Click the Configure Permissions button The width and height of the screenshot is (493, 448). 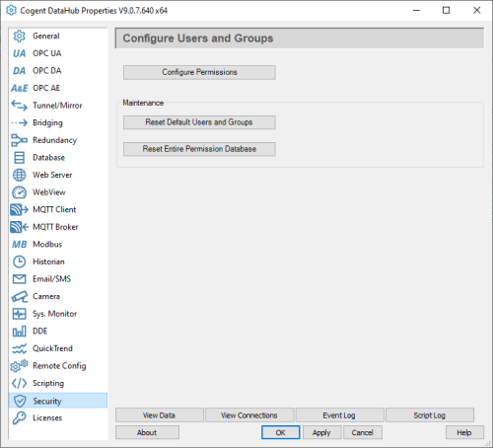[x=199, y=72]
